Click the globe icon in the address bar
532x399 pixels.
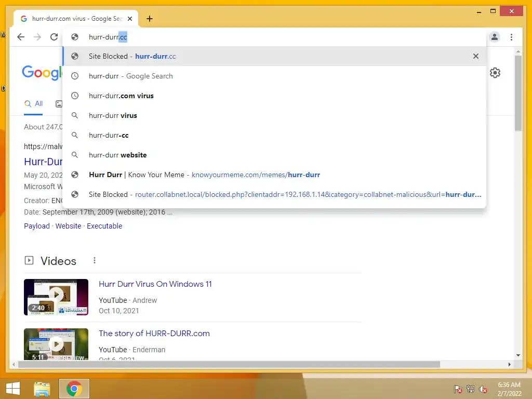(x=75, y=37)
